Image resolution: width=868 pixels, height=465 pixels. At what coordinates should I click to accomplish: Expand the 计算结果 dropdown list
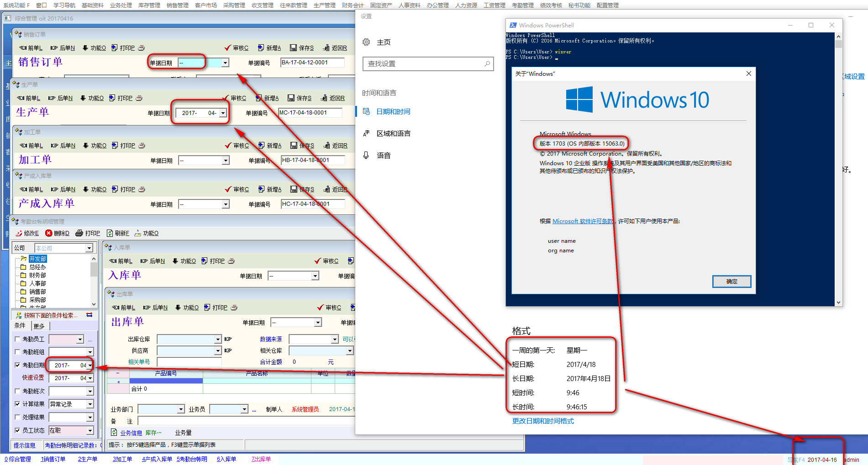click(x=90, y=404)
